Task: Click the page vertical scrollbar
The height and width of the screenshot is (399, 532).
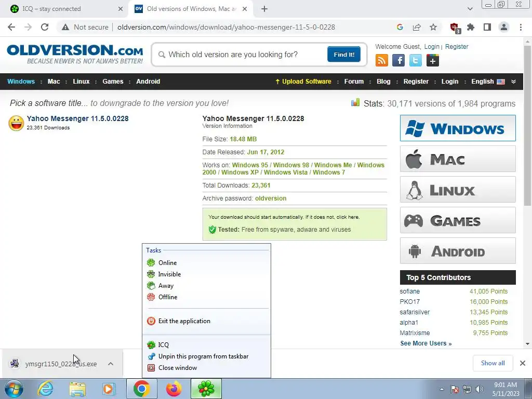Action: [527, 126]
